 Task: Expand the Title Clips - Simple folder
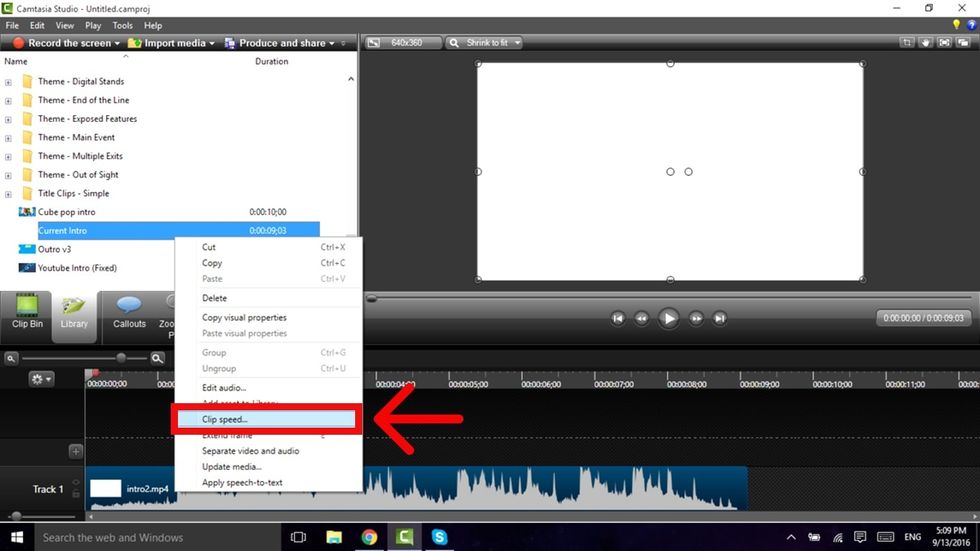tap(9, 194)
